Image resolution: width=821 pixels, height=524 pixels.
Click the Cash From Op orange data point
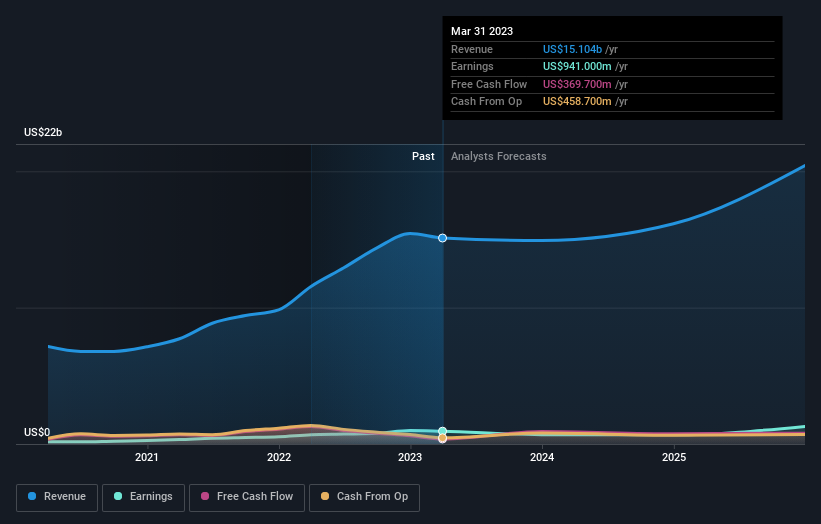click(x=442, y=438)
